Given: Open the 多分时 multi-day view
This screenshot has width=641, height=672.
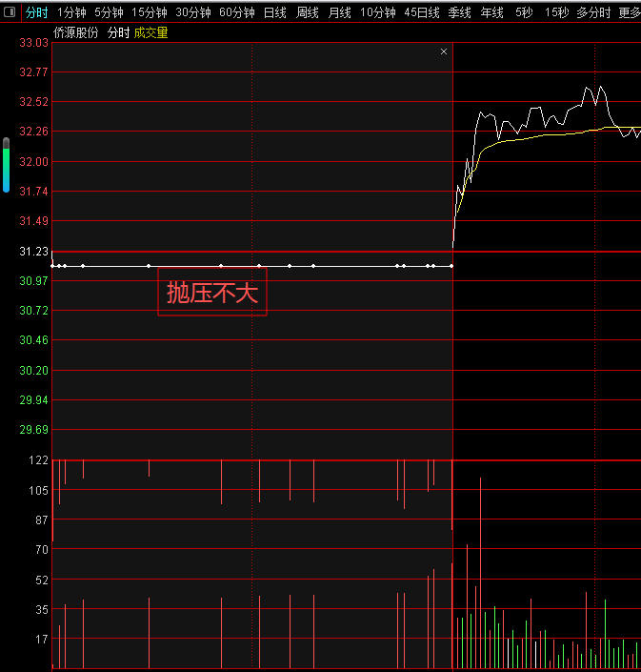Looking at the screenshot, I should tap(593, 12).
